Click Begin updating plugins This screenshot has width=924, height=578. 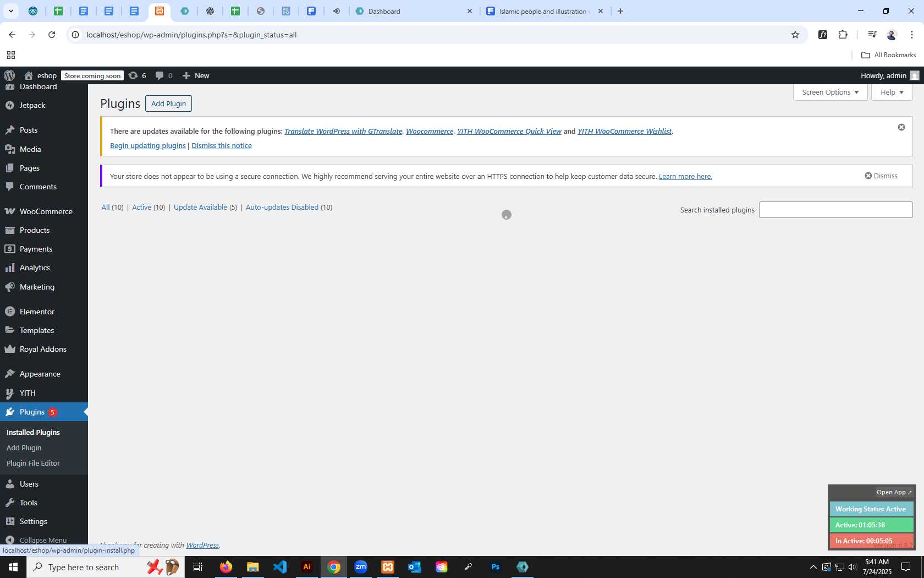[148, 145]
